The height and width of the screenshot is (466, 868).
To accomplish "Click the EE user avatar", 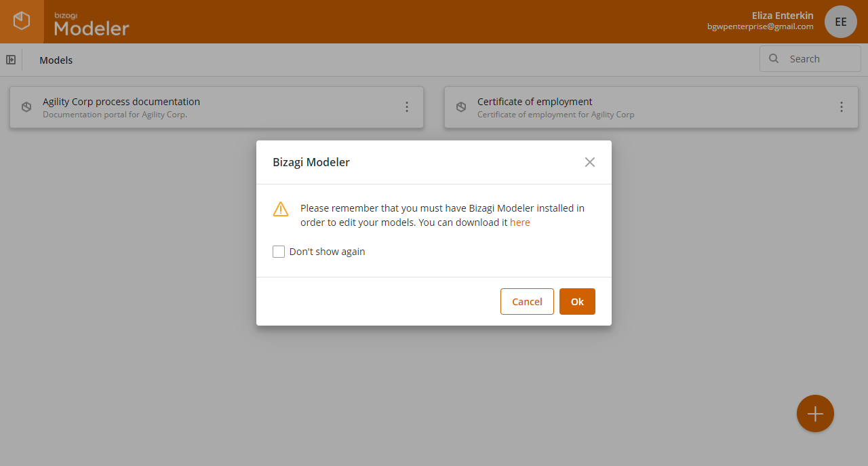I will tap(841, 22).
